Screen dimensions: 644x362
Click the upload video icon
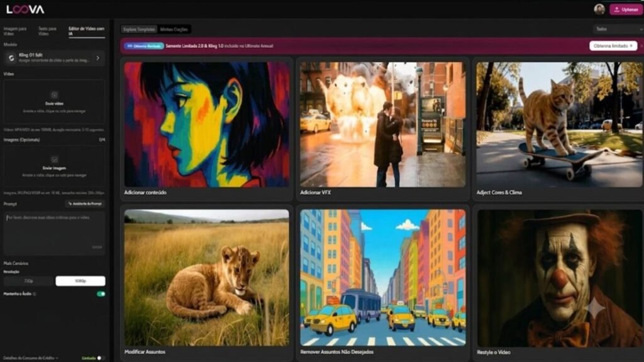pyautogui.click(x=54, y=95)
